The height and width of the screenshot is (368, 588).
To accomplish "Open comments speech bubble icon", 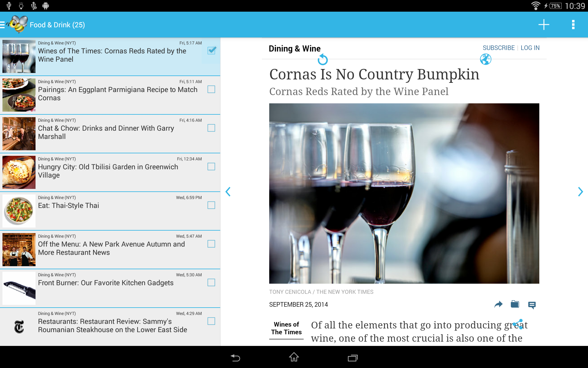I will tap(532, 305).
